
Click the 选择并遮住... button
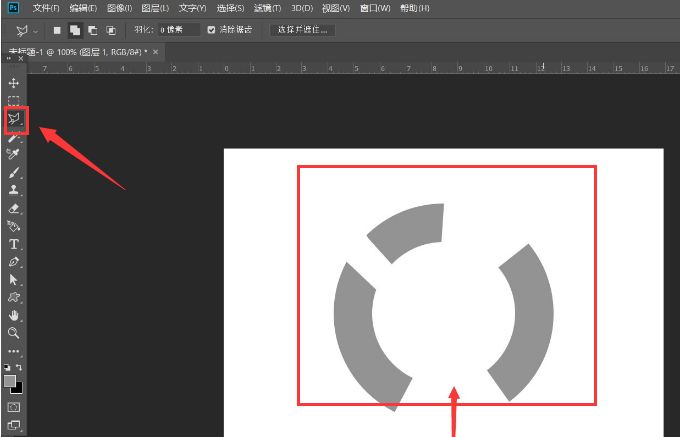coord(303,30)
